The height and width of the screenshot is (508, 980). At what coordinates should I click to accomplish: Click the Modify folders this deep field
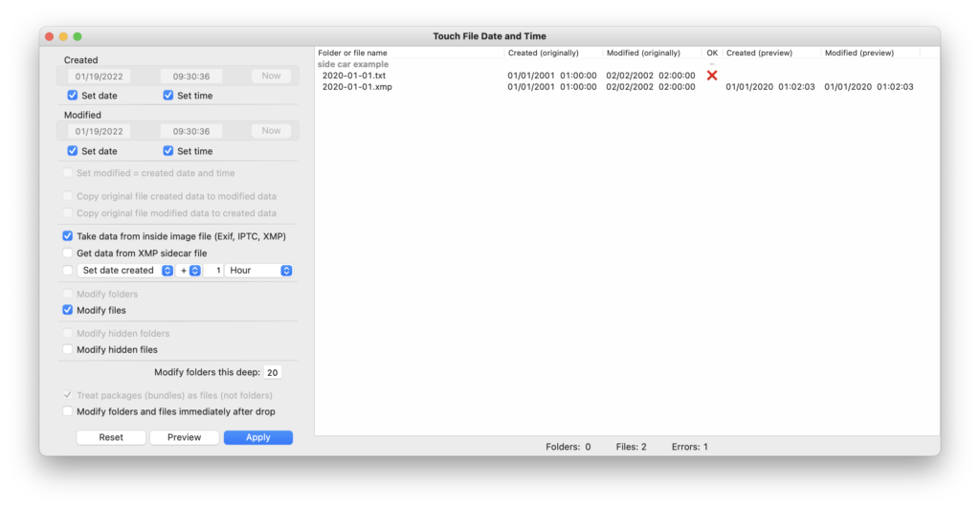pos(273,373)
